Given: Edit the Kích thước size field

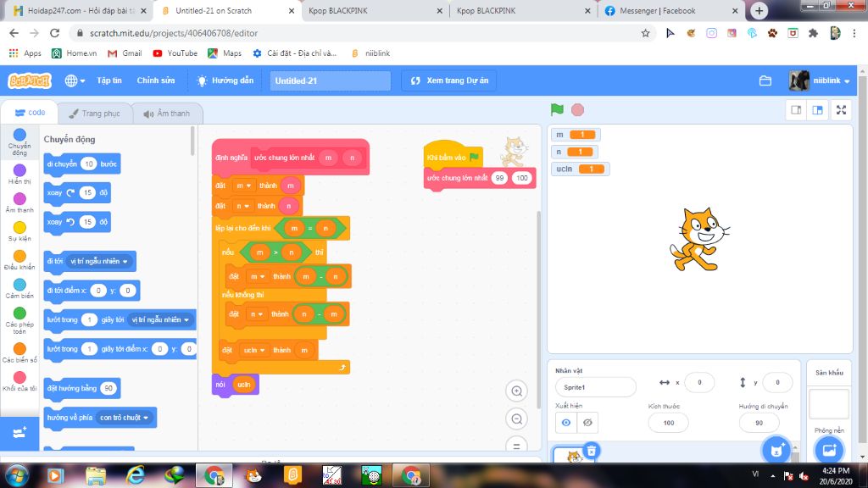Looking at the screenshot, I should [668, 423].
